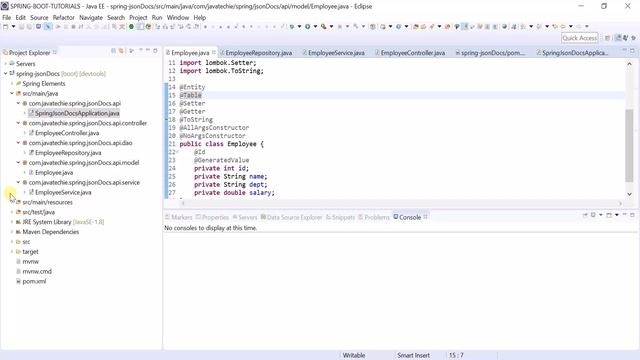Open the Debug dropdown arrow
The image size is (640, 360).
coord(300,27)
